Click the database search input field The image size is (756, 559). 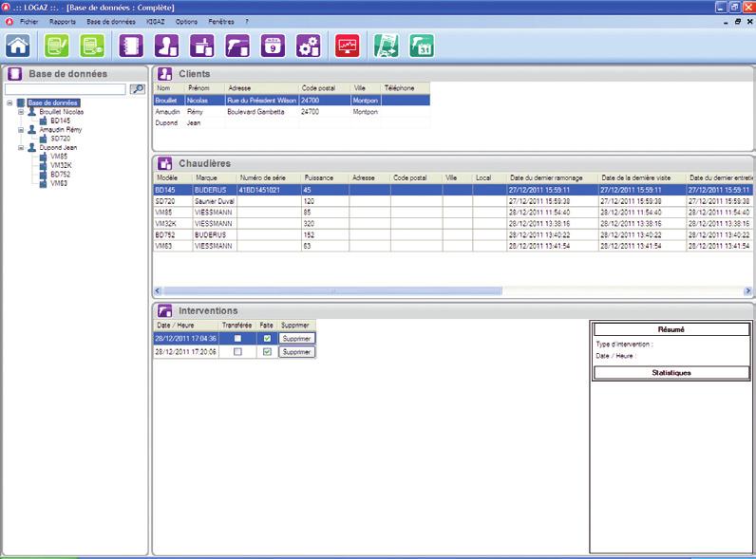pos(66,89)
